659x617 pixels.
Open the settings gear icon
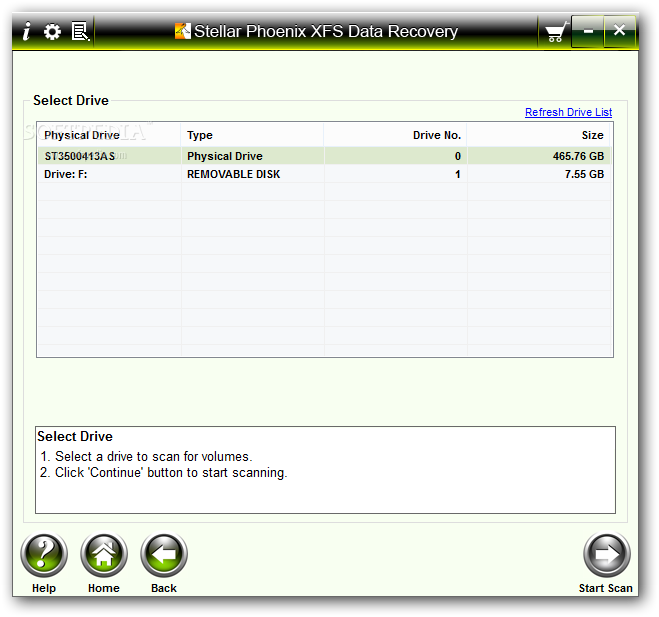53,32
